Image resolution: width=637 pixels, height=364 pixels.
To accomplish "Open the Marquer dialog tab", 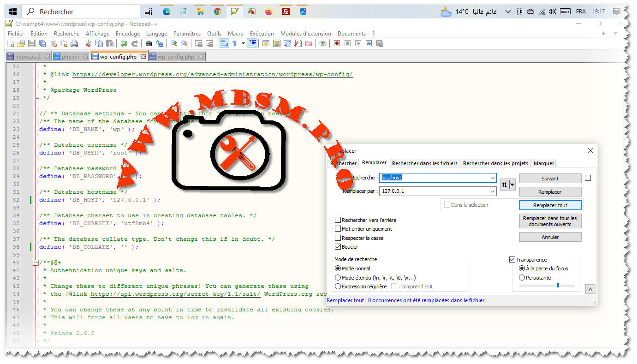I will pos(543,163).
